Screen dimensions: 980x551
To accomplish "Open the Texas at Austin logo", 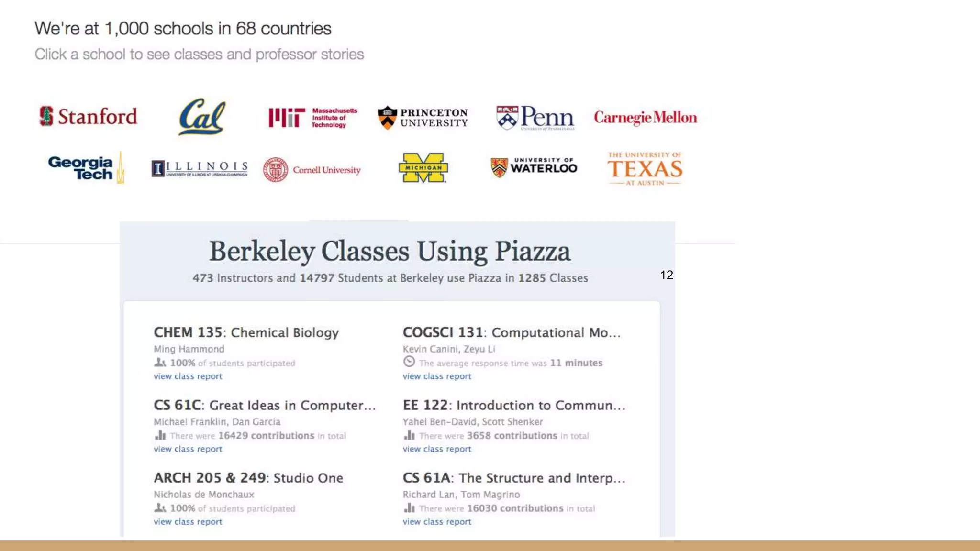I will tap(645, 169).
